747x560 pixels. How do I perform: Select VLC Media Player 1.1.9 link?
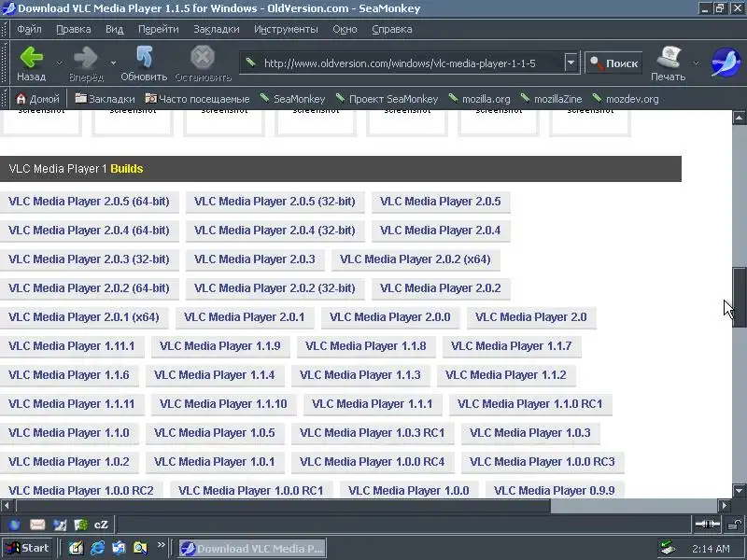coord(220,346)
